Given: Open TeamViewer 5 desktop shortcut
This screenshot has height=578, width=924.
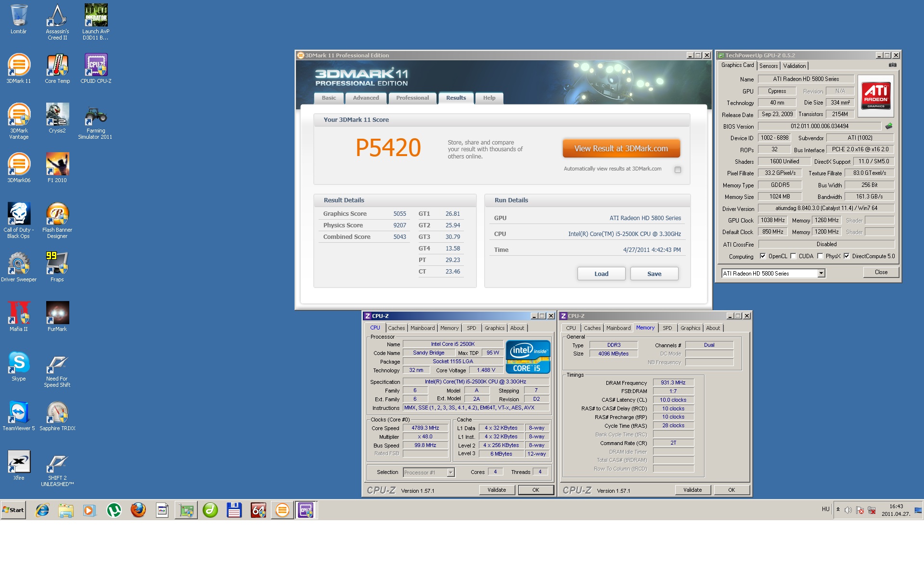Looking at the screenshot, I should tap(19, 416).
